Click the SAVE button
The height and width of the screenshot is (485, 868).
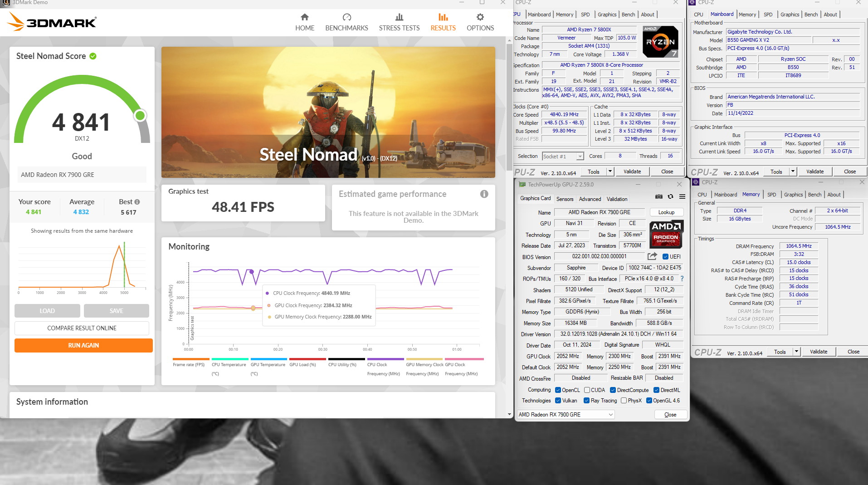click(x=116, y=311)
